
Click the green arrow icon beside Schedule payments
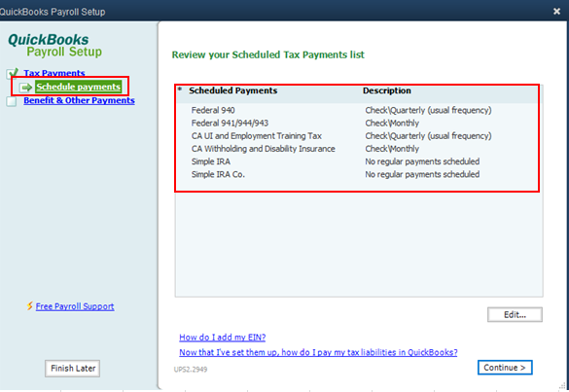tap(25, 88)
